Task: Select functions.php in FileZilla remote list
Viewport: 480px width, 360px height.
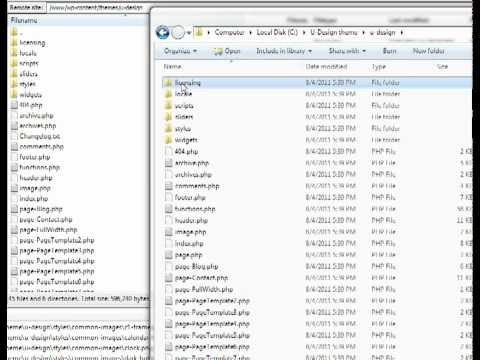Action: [39, 167]
